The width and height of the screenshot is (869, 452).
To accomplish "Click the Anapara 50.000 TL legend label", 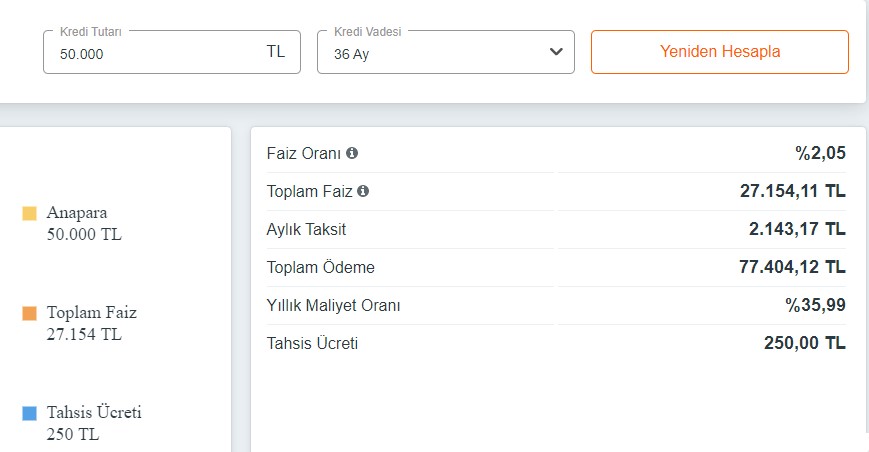I will tap(84, 224).
